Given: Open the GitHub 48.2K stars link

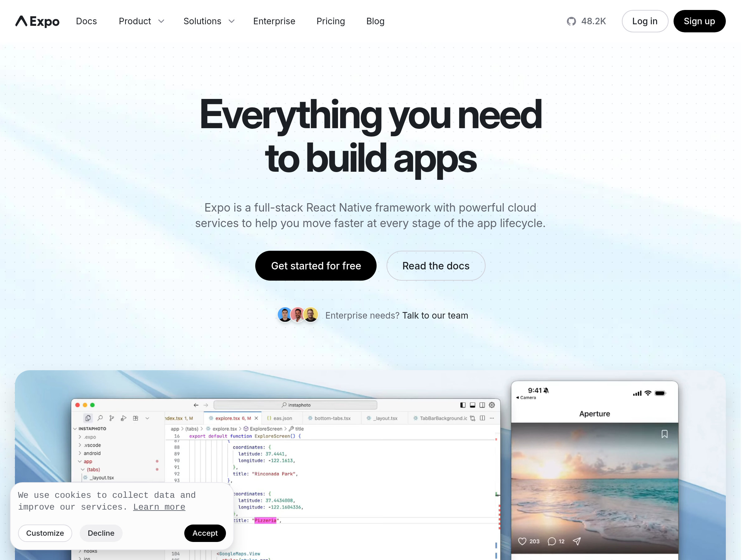Looking at the screenshot, I should (586, 21).
